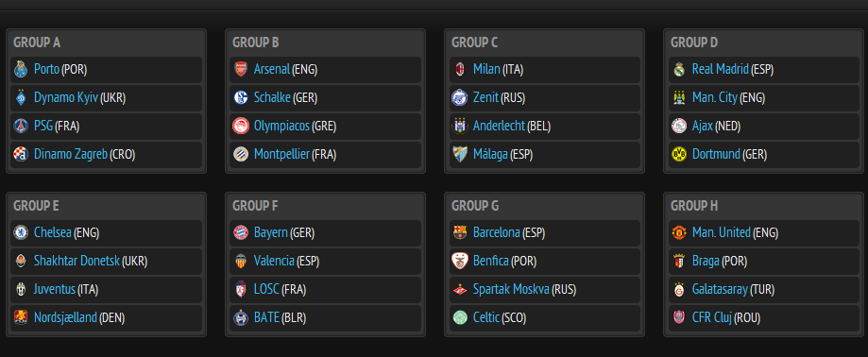The width and height of the screenshot is (868, 357).
Task: Click the Barcelona club crest icon
Action: [459, 232]
